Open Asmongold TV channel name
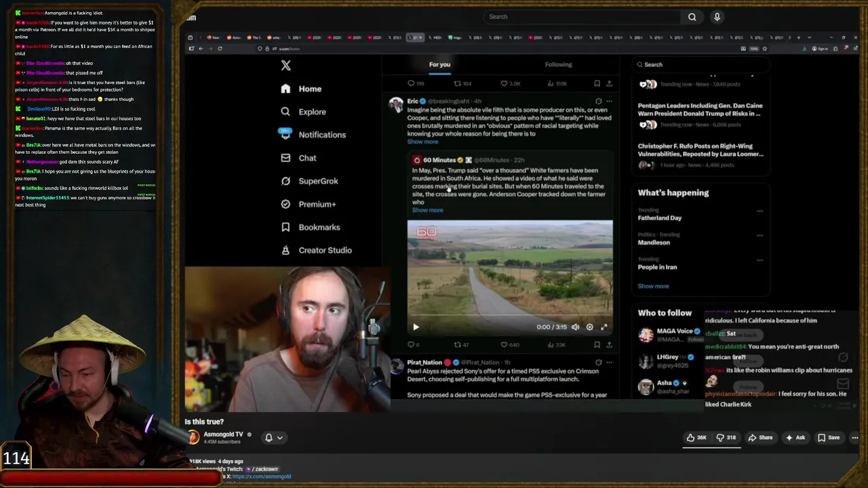The height and width of the screenshot is (488, 868). pos(223,434)
